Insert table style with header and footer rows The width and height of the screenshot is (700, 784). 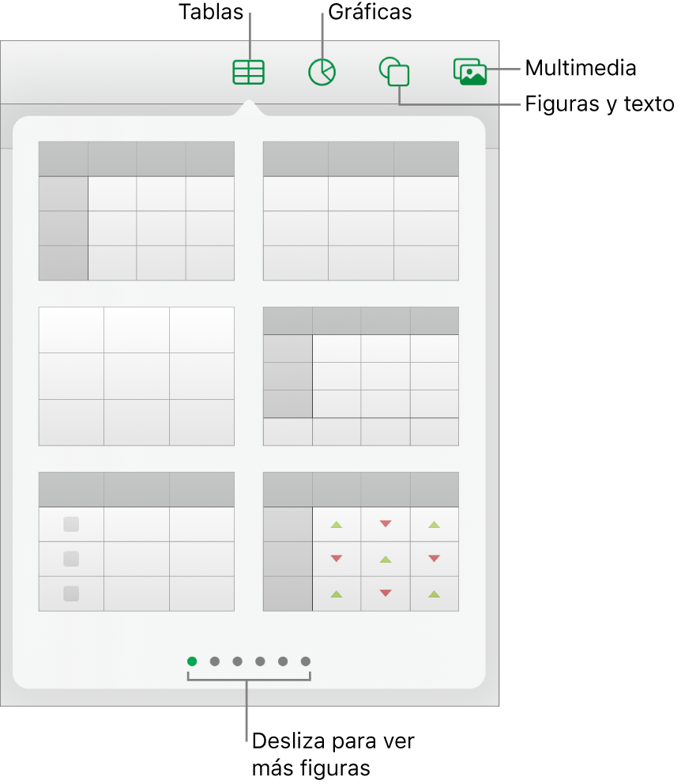tap(361, 376)
